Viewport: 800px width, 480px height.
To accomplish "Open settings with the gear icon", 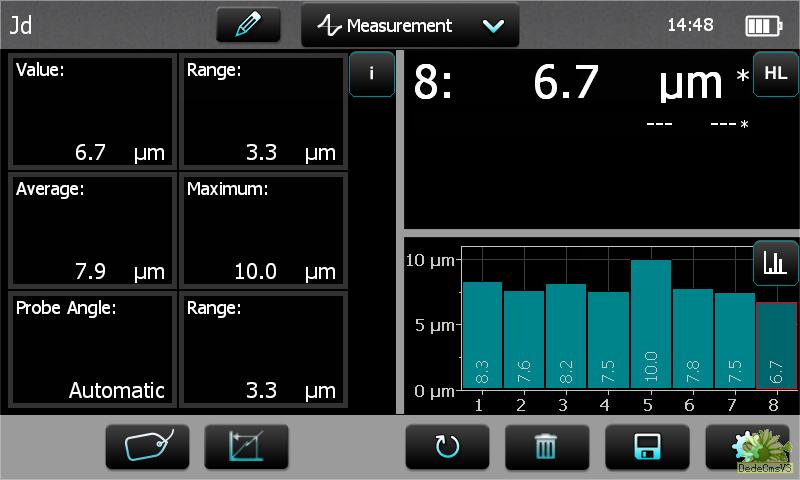I will pos(745,446).
